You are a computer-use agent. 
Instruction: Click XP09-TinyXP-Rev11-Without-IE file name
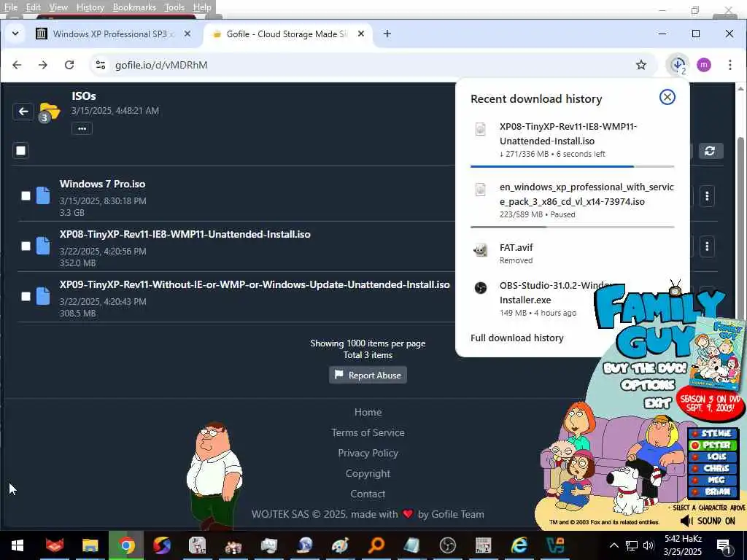tap(255, 285)
